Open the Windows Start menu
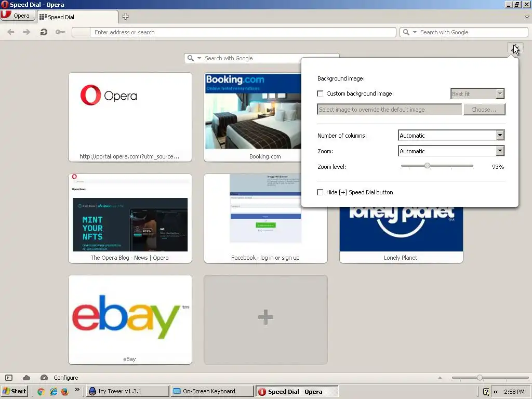The width and height of the screenshot is (532, 399). click(x=14, y=391)
